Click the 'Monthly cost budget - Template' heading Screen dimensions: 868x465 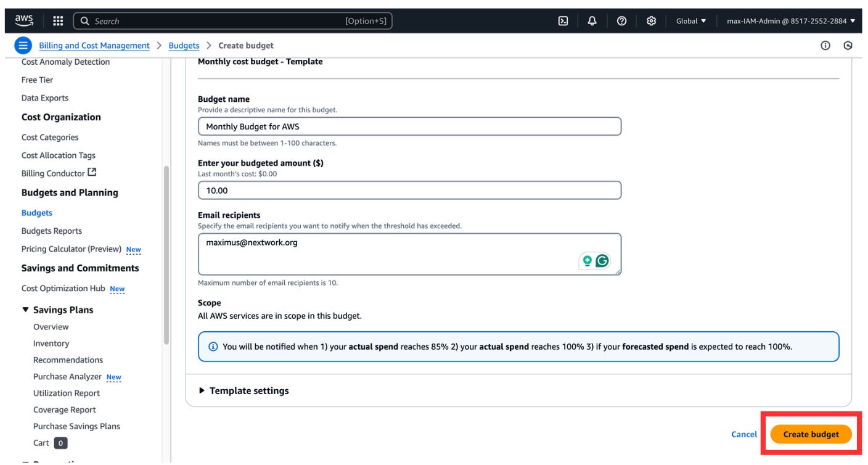tap(260, 62)
